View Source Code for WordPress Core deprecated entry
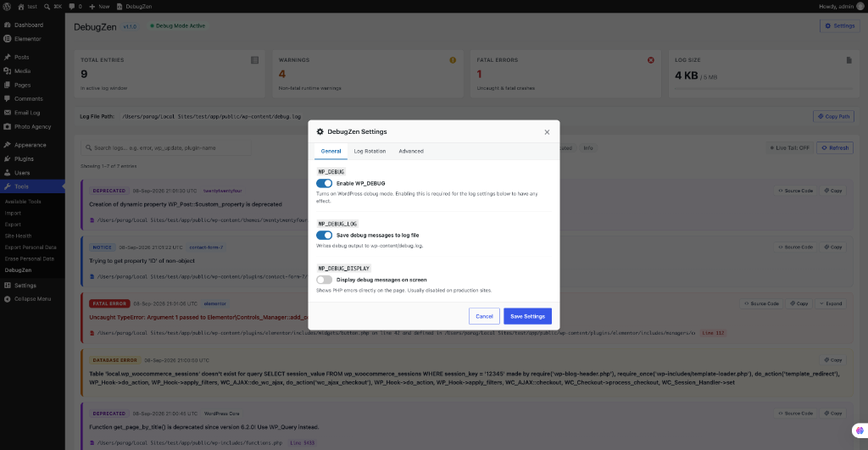The image size is (868, 450). pyautogui.click(x=795, y=414)
